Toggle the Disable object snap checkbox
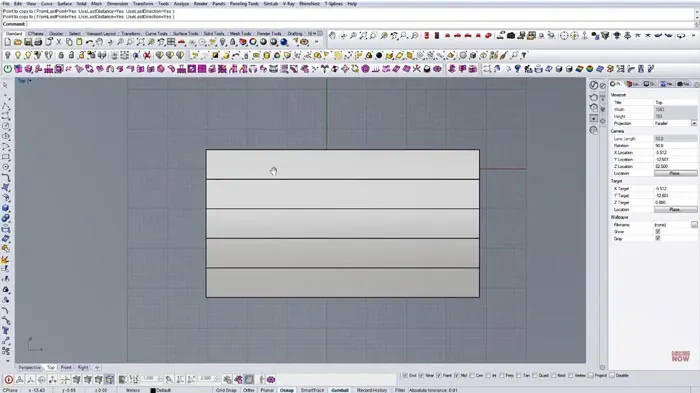 (x=612, y=376)
